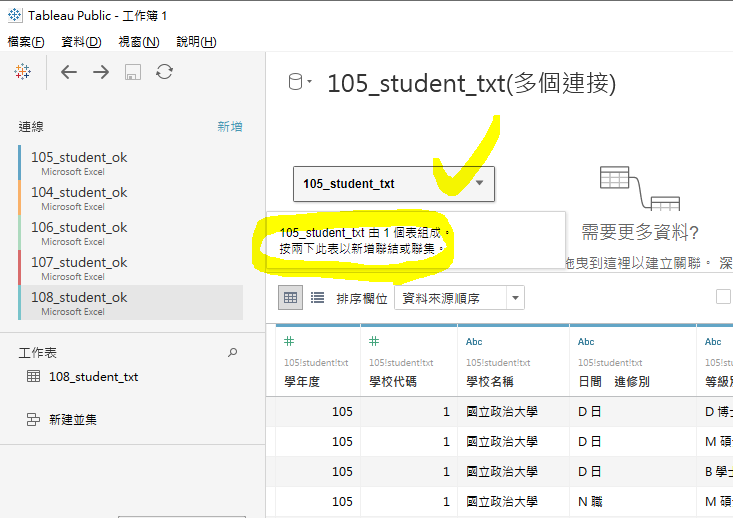
Task: Open the 資料(D) menu
Action: click(81, 42)
